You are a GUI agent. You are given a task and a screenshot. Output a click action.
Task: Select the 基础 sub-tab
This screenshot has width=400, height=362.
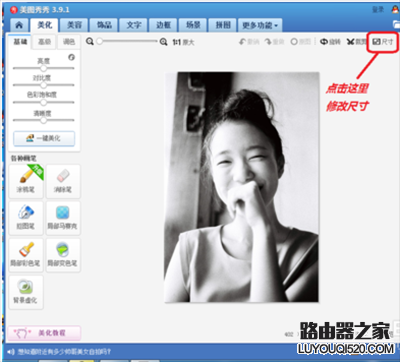pyautogui.click(x=20, y=42)
